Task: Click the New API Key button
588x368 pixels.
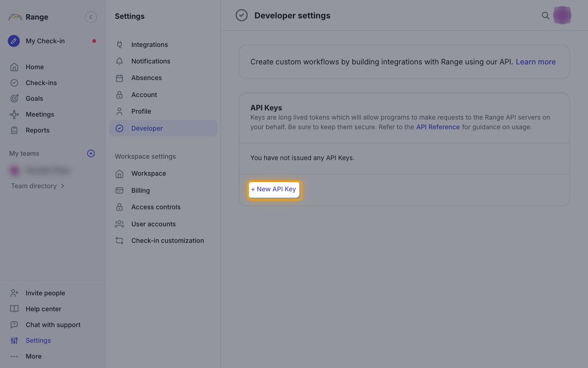Action: (274, 190)
